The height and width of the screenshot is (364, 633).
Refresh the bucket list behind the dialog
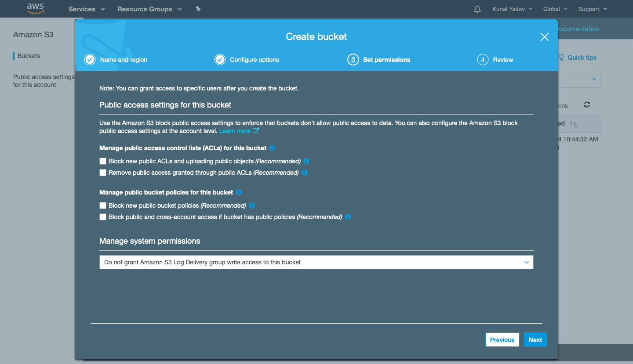[x=587, y=105]
